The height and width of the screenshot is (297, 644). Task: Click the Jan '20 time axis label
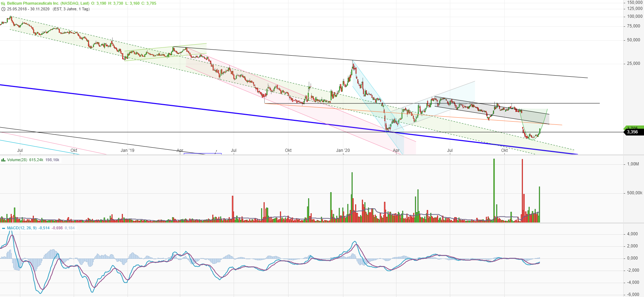point(343,150)
